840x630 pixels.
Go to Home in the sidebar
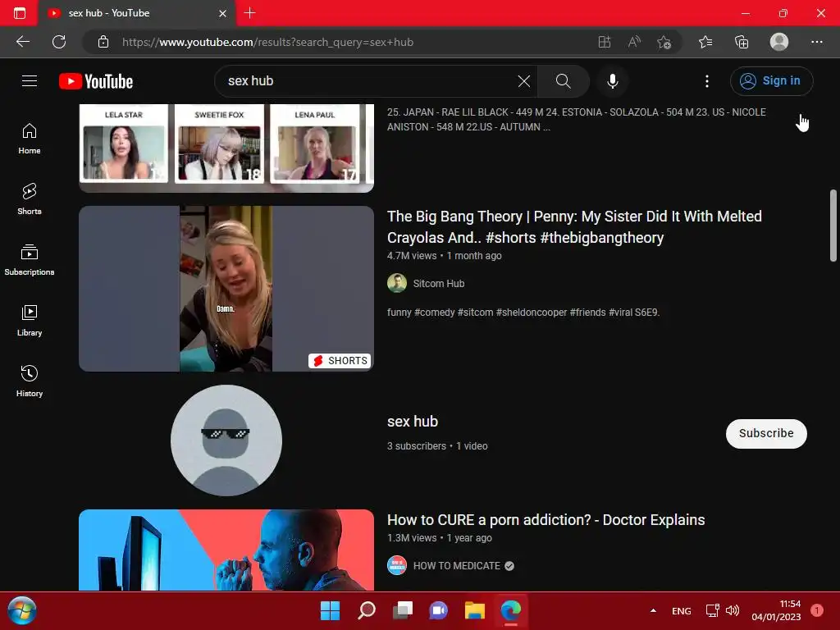pyautogui.click(x=30, y=139)
